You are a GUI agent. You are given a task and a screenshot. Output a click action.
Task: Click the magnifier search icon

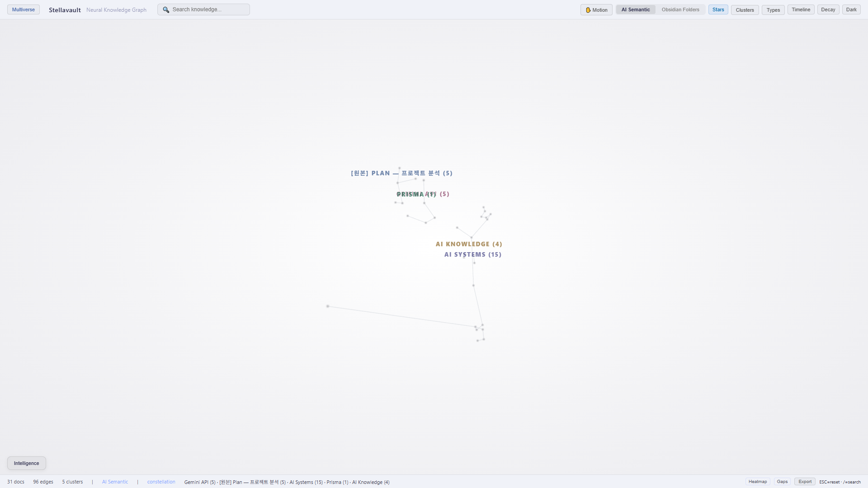(166, 9)
